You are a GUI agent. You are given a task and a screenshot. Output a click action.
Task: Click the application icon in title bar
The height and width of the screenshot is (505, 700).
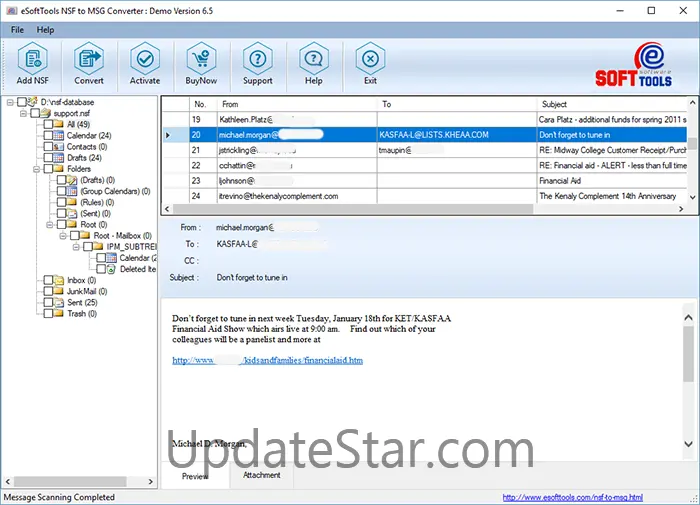12,11
